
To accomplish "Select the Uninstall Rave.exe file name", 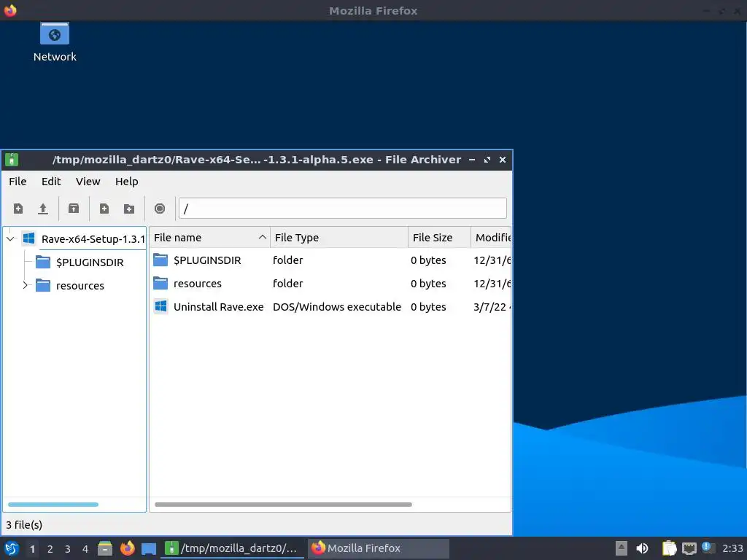I will click(218, 307).
